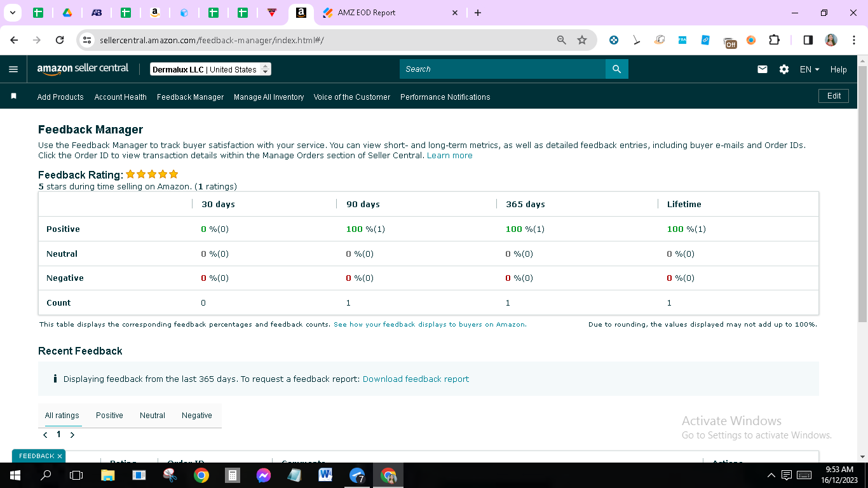View site information icon in the address bar
Screen dimensions: 868x488
87,40
